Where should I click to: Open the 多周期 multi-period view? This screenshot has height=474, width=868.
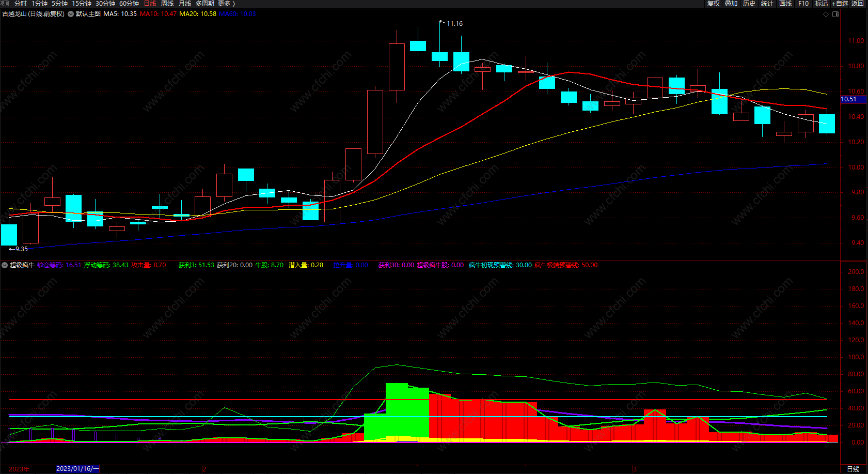[205, 4]
